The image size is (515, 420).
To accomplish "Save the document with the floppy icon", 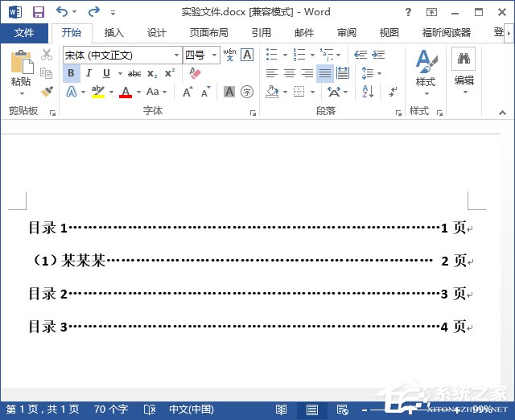I will point(38,12).
